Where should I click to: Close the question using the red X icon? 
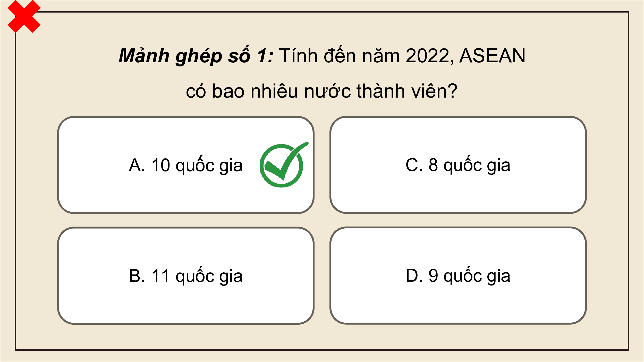coord(24,16)
